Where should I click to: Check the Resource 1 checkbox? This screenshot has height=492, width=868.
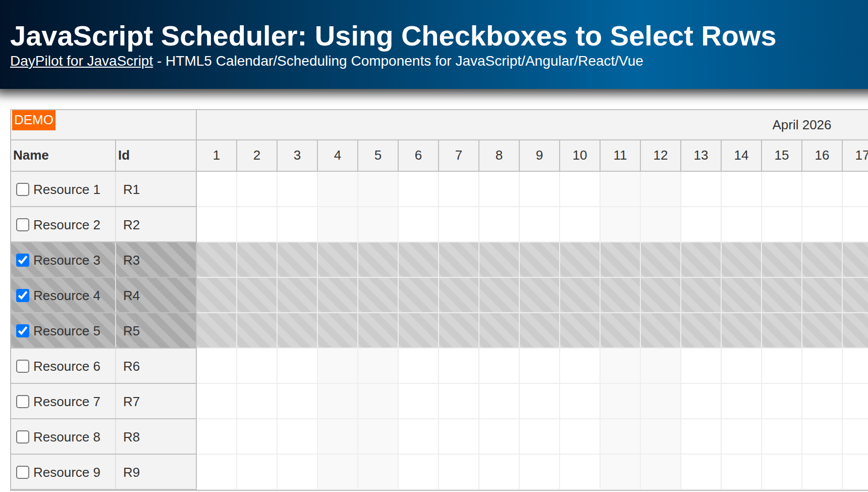22,189
